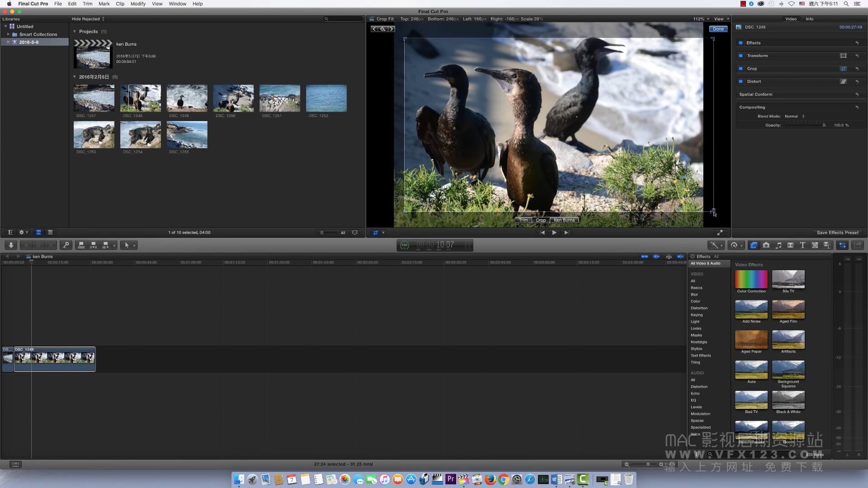Image resolution: width=868 pixels, height=488 pixels.
Task: Toggle the Libraries sidebar visibility button
Action: pyautogui.click(x=10, y=232)
